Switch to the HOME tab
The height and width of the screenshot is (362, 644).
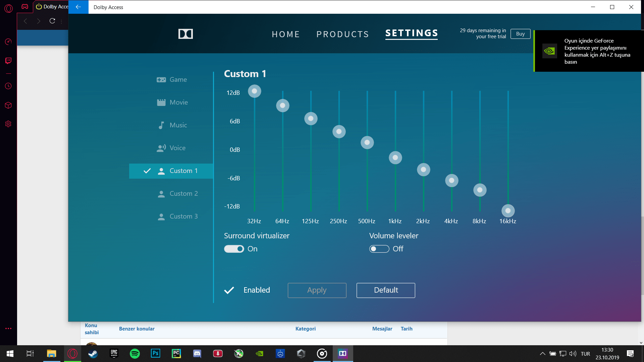(x=286, y=34)
